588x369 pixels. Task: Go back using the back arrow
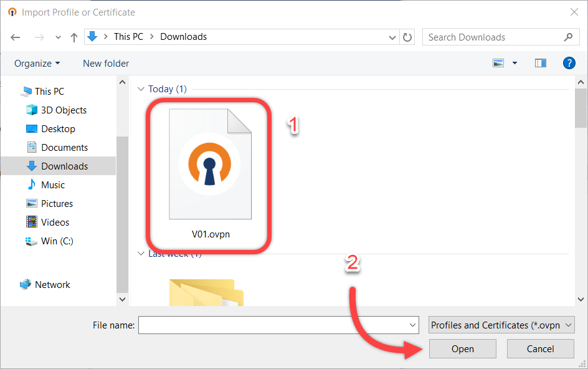click(x=16, y=37)
